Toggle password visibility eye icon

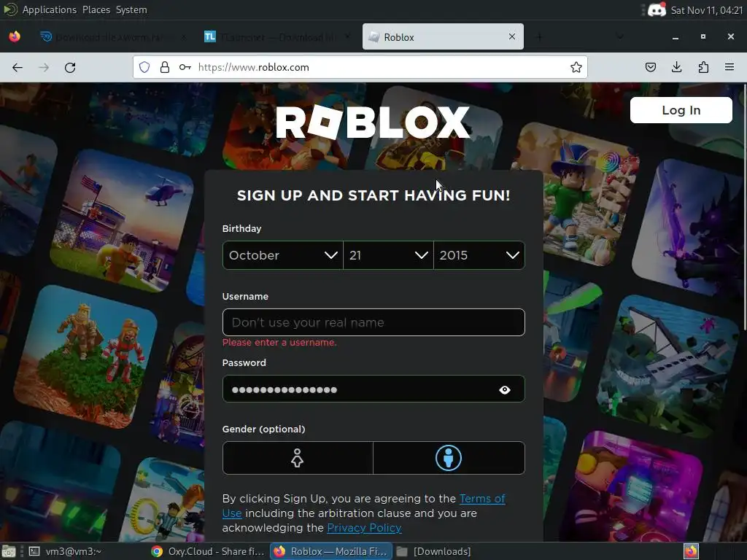tap(505, 390)
